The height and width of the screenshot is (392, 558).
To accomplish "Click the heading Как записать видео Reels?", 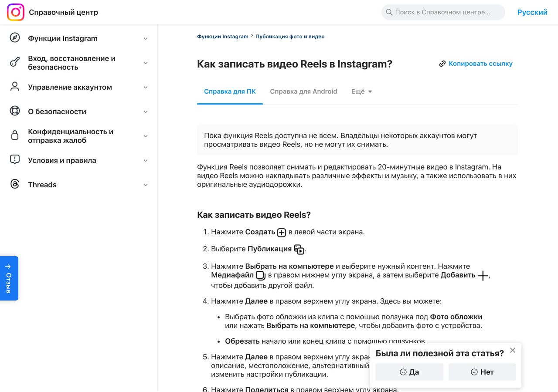I will coord(254,215).
